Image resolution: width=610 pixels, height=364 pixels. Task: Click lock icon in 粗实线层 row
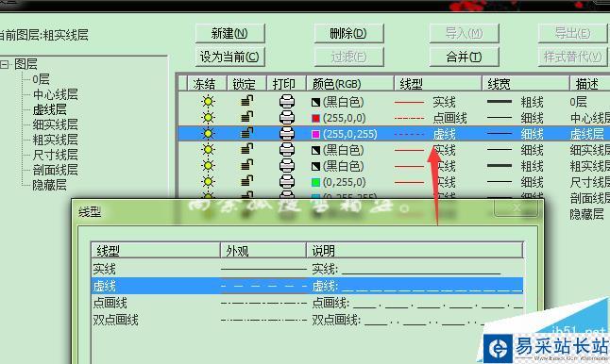click(246, 165)
